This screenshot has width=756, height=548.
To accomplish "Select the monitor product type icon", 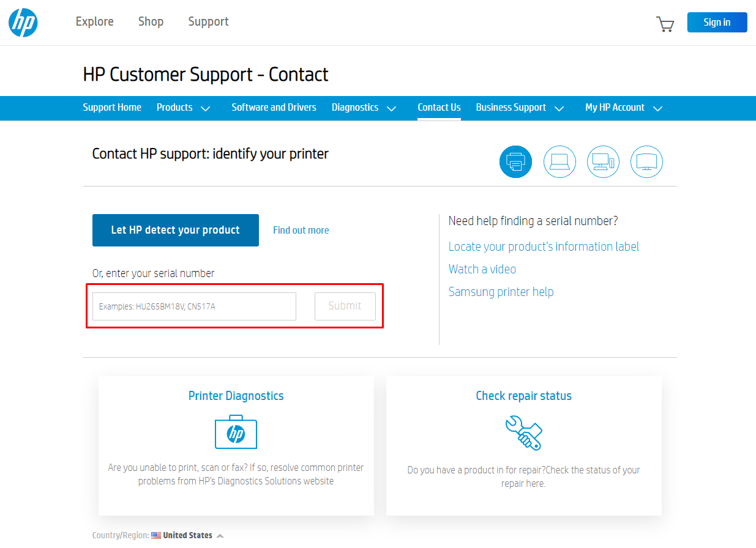I will coord(646,162).
